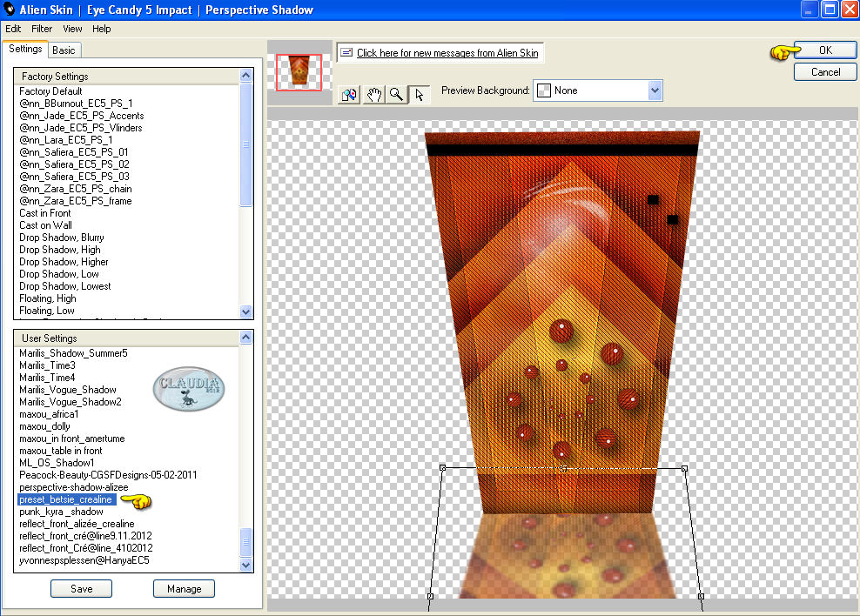Click the Alien Skin message envelope icon

tap(346, 52)
